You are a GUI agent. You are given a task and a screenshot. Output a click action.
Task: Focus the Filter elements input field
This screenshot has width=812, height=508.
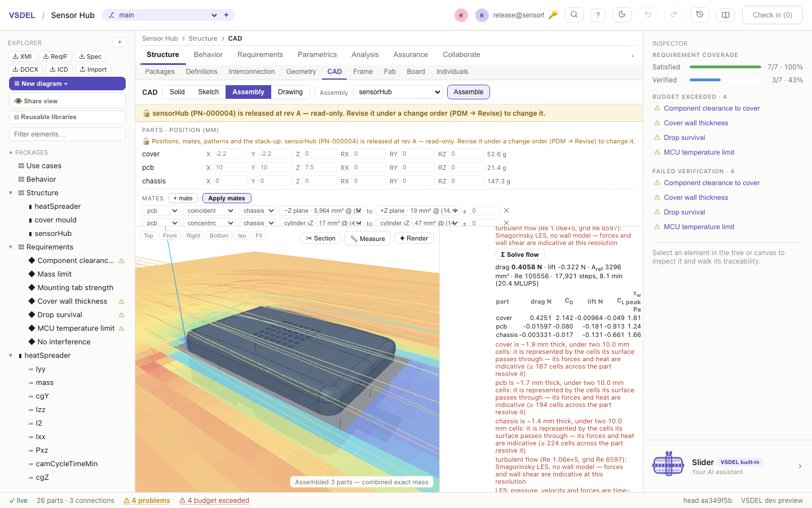coord(67,134)
